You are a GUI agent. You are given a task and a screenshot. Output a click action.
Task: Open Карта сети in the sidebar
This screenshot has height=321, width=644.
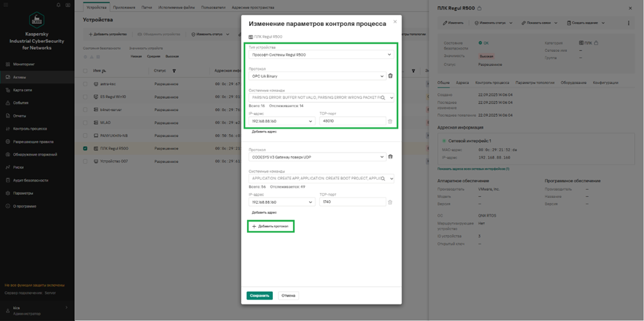coord(22,90)
